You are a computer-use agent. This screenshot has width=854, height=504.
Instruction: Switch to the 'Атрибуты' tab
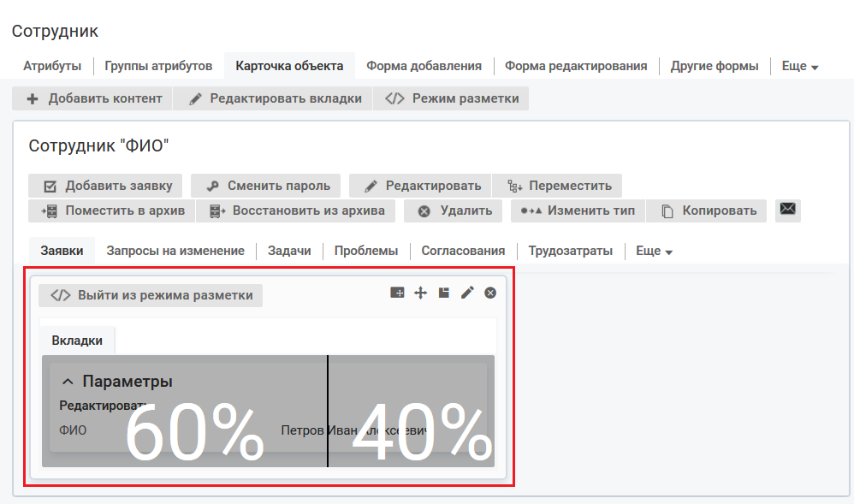tap(52, 66)
